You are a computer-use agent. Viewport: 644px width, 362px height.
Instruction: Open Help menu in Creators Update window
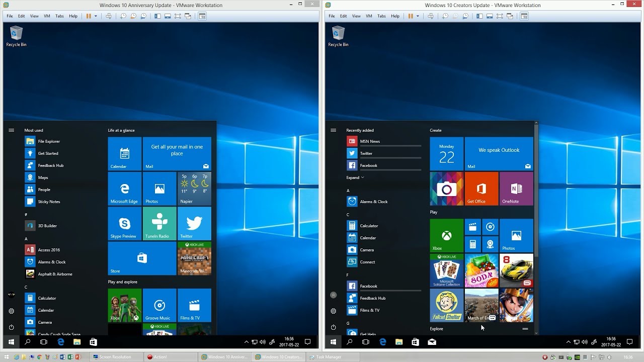click(395, 16)
